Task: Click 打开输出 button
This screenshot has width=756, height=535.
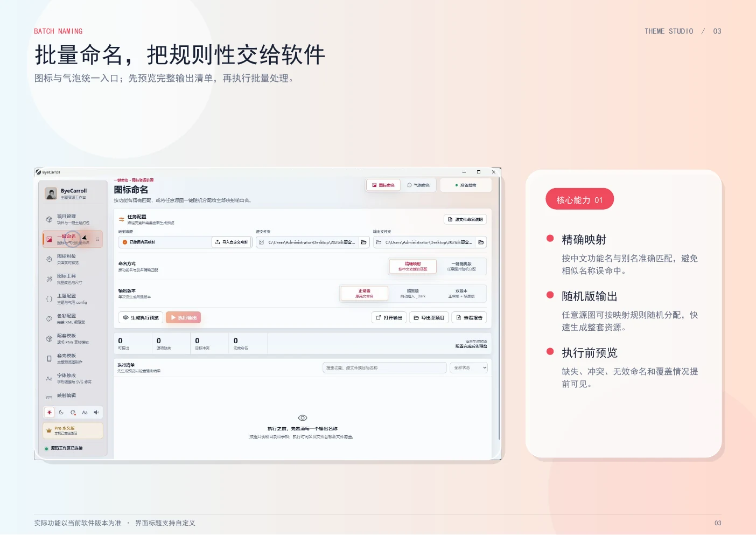Action: pos(389,318)
